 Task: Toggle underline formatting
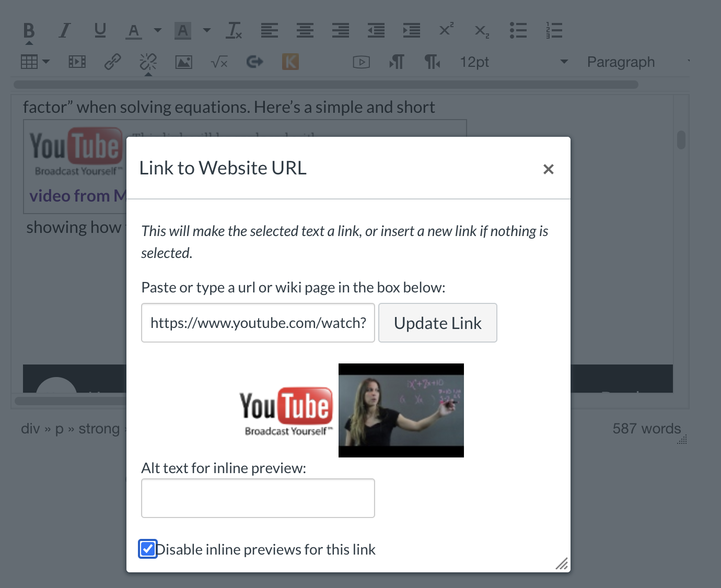100,30
